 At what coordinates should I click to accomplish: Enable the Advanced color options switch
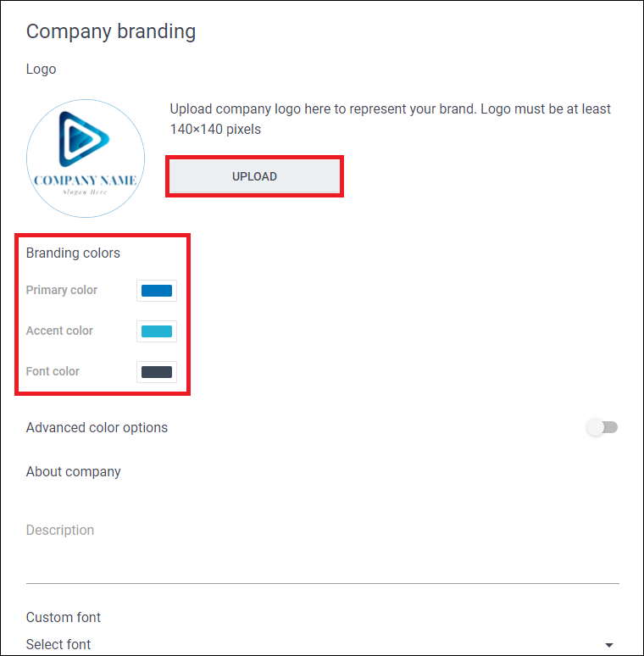[602, 427]
